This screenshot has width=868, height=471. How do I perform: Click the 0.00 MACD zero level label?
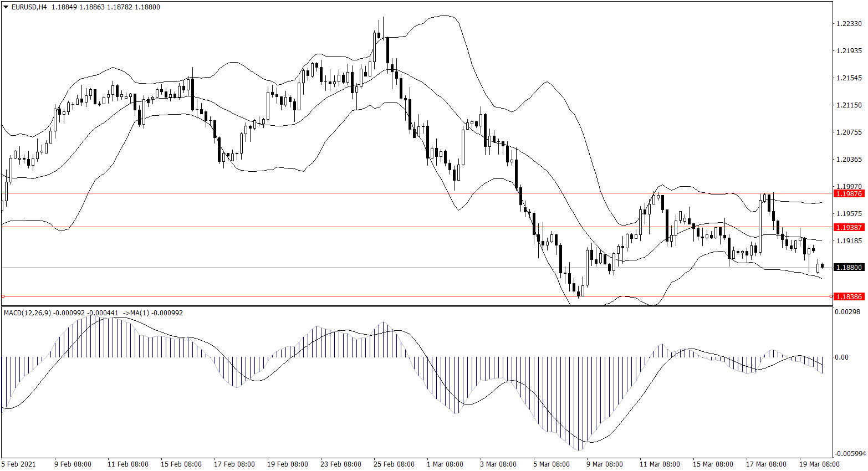(841, 357)
